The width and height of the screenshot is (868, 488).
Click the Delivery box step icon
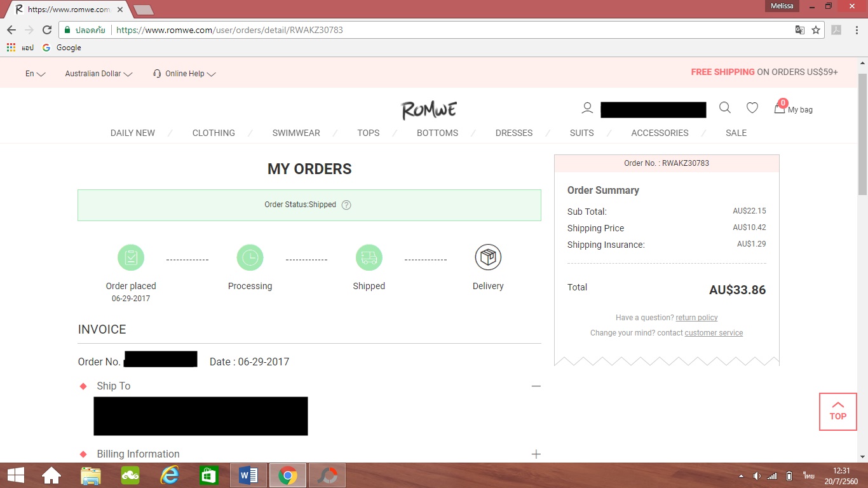point(488,257)
